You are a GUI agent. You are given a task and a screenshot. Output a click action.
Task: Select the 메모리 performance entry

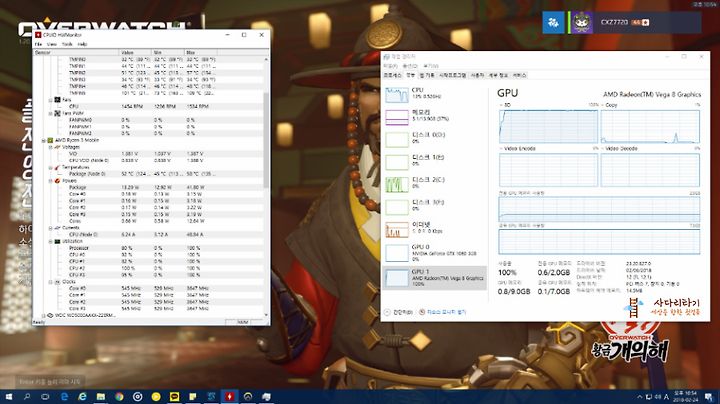pyautogui.click(x=435, y=117)
